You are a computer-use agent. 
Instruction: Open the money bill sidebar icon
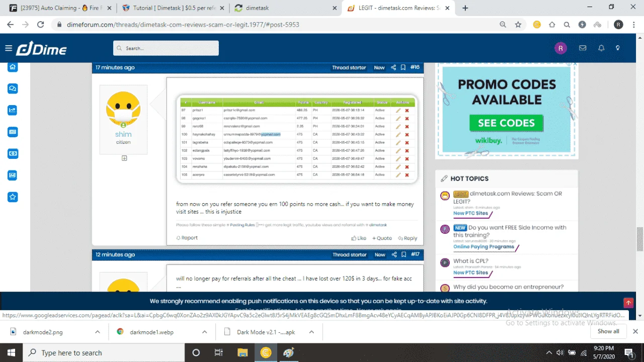(x=13, y=153)
